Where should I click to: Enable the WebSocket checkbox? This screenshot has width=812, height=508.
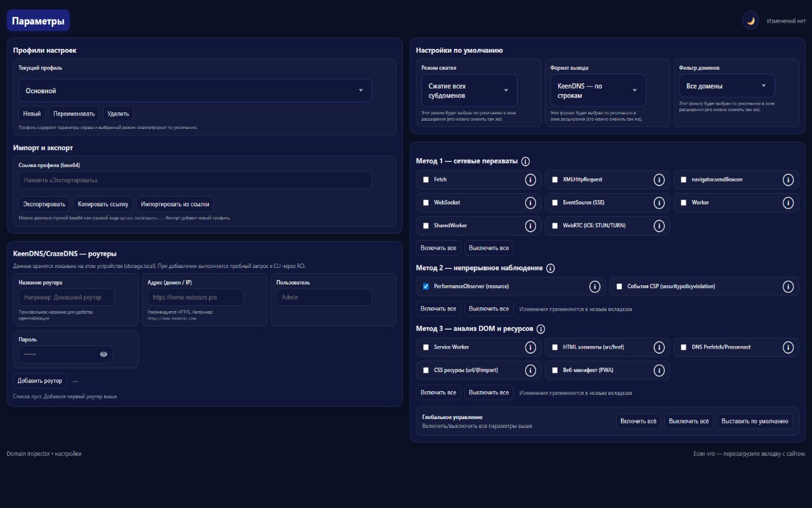426,203
